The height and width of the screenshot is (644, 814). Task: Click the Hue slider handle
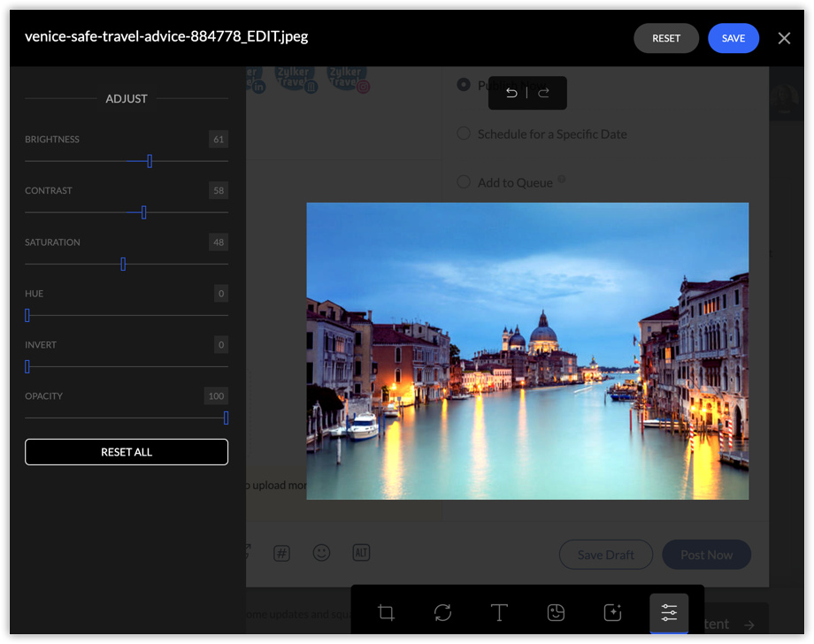pyautogui.click(x=27, y=315)
